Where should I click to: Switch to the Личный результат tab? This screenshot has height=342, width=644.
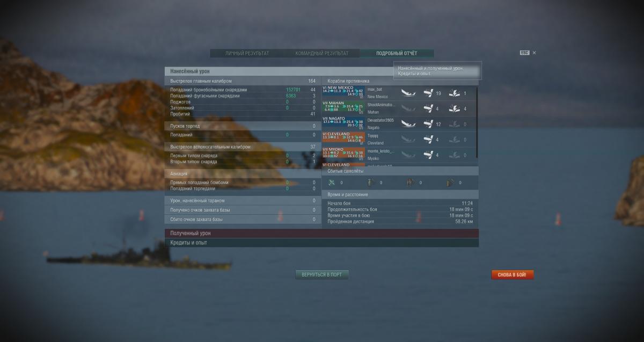[x=247, y=54]
